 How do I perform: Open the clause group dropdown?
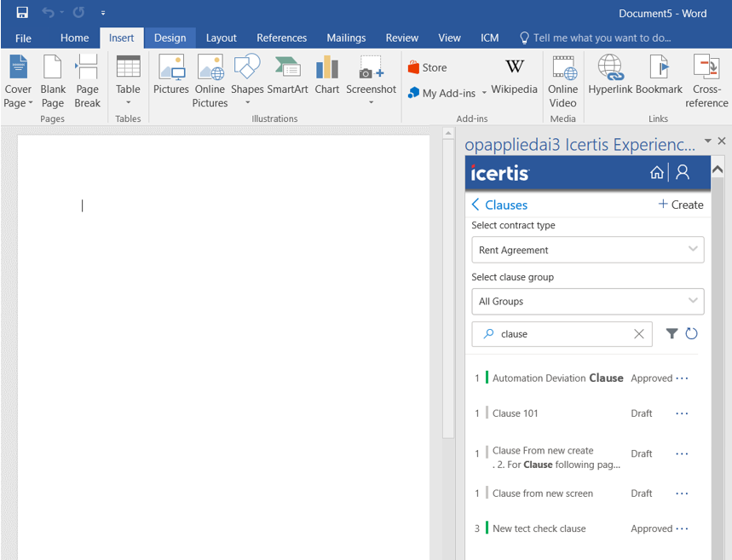(587, 301)
